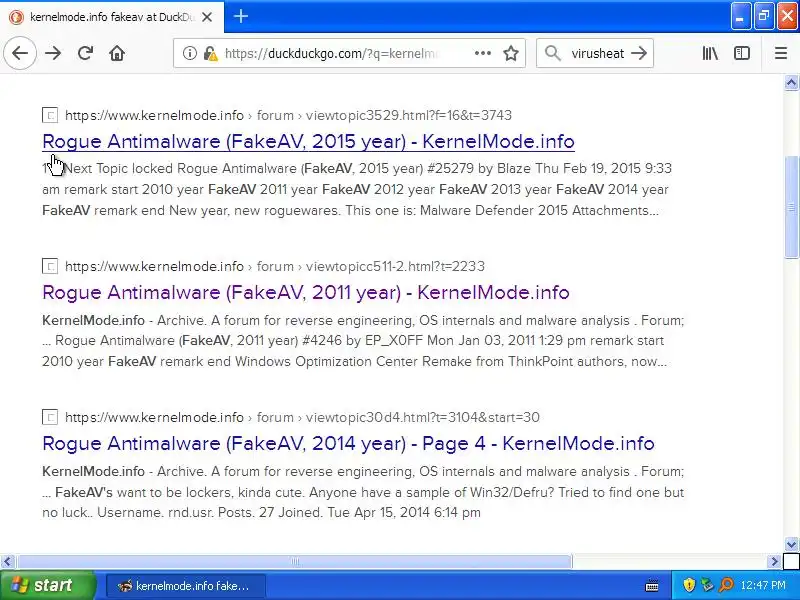
Task: Click the padlock connection security icon
Action: coord(209,53)
